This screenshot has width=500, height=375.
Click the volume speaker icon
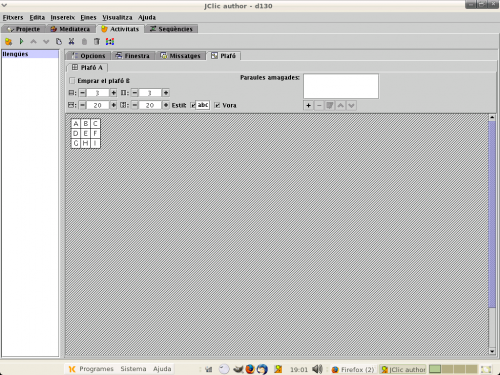317,369
